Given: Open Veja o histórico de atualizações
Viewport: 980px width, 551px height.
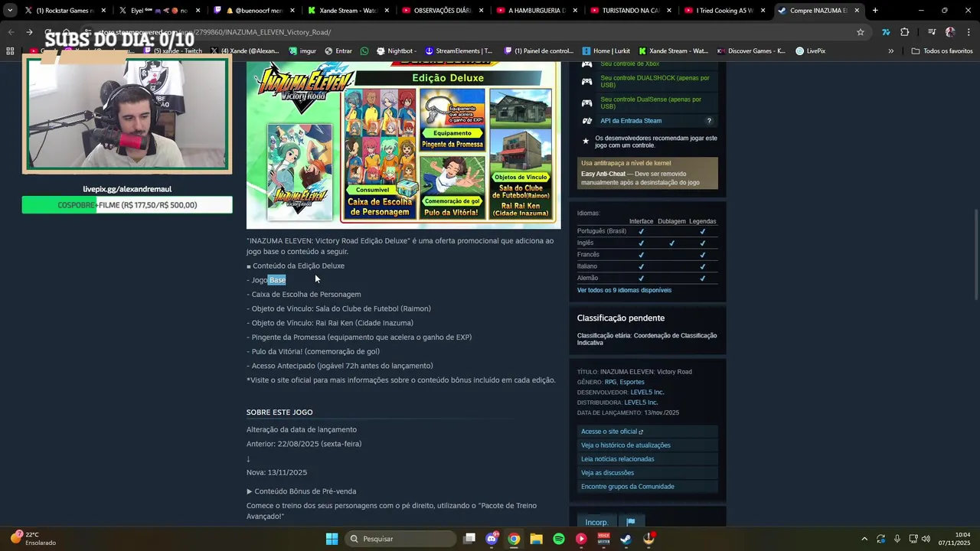Looking at the screenshot, I should point(648,445).
